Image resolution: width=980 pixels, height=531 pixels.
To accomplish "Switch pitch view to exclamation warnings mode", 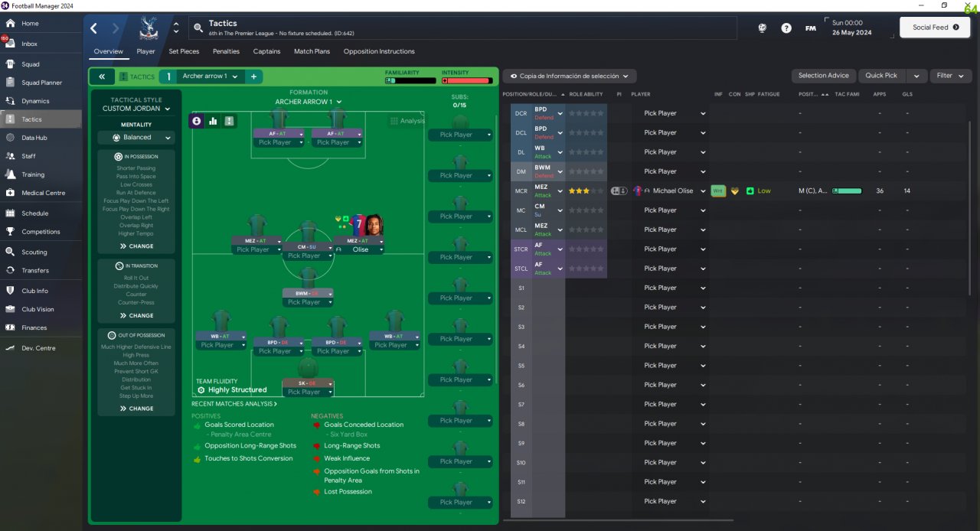I will tap(229, 121).
